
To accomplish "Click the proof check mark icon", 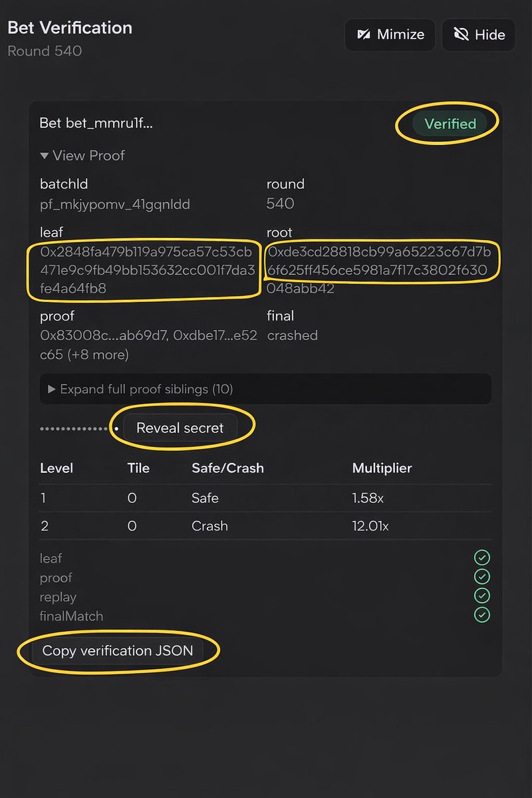I will tap(482, 577).
